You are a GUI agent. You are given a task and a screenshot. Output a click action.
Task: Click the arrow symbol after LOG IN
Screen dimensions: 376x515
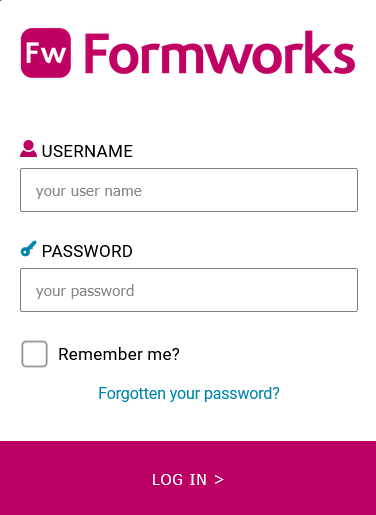[219, 480]
